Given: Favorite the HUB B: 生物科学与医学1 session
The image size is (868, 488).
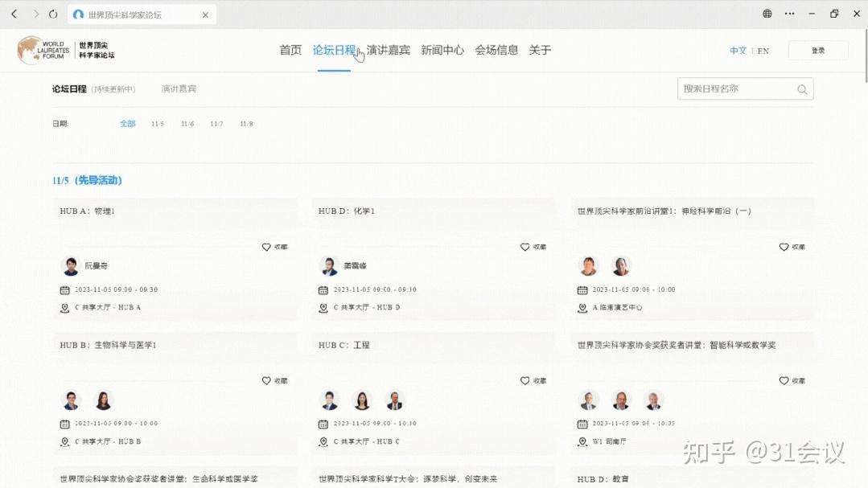Looking at the screenshot, I should [x=274, y=380].
